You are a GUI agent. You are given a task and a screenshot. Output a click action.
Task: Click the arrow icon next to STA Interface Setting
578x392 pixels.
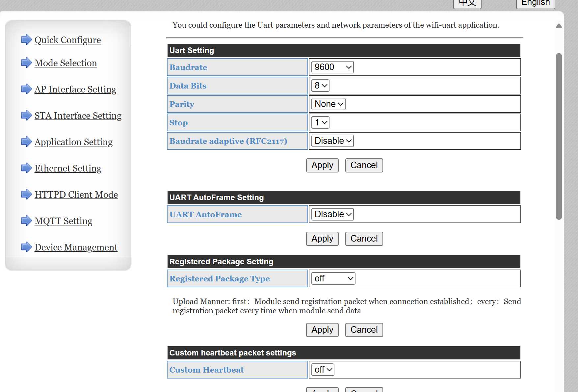point(26,116)
